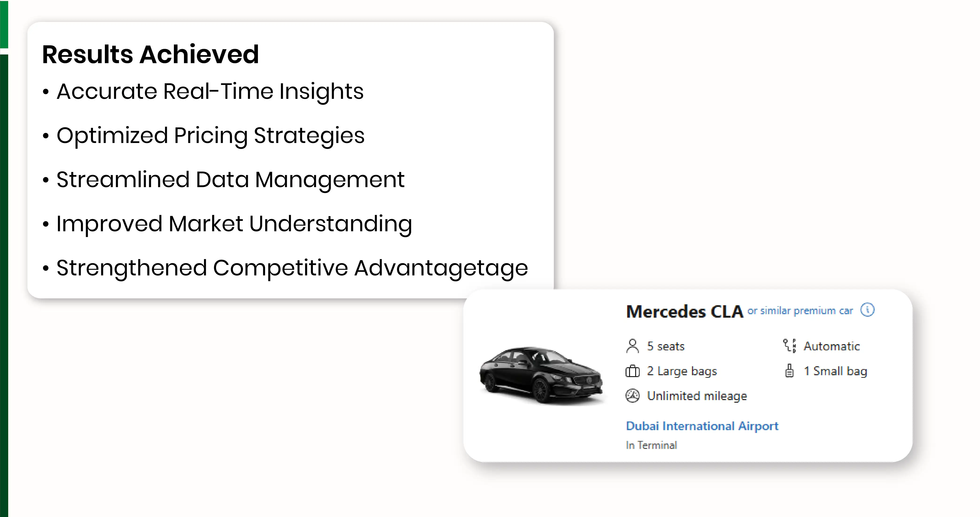The width and height of the screenshot is (980, 517).
Task: Select the Accurate Real-Time Insights bullet
Action: point(210,92)
